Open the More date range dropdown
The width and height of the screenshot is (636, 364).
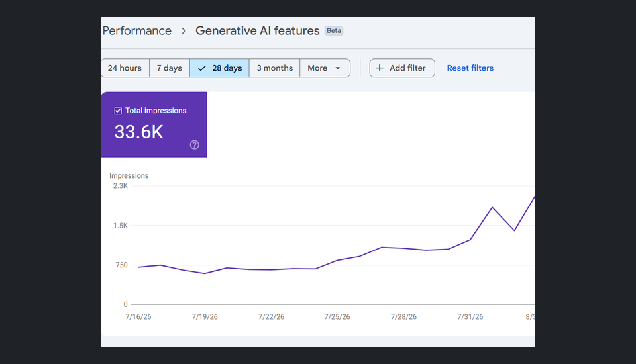tap(325, 68)
